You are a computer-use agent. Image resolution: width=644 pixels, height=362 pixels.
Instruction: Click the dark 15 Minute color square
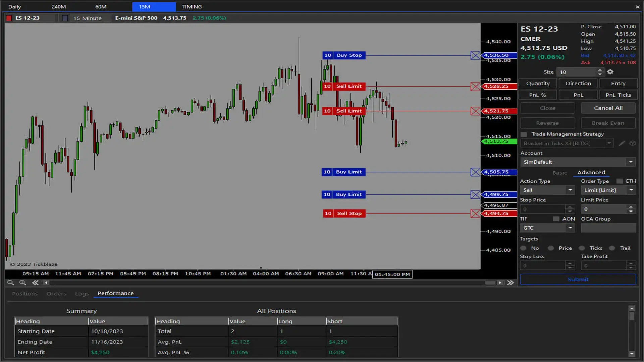(x=65, y=18)
